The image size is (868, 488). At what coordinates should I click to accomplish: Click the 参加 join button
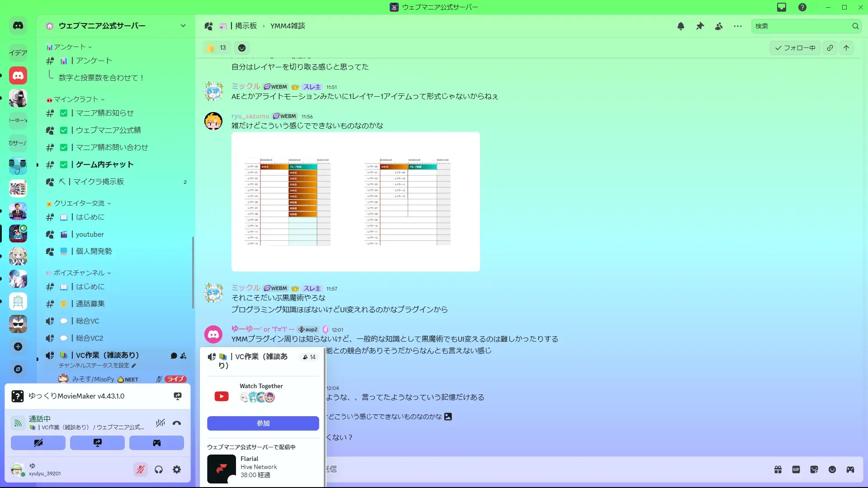tap(263, 423)
